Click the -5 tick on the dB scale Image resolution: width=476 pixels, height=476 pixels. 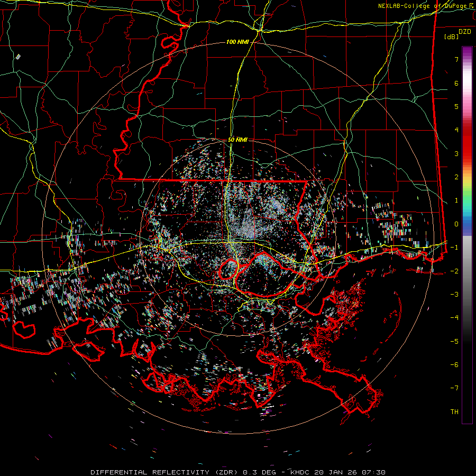[454, 341]
